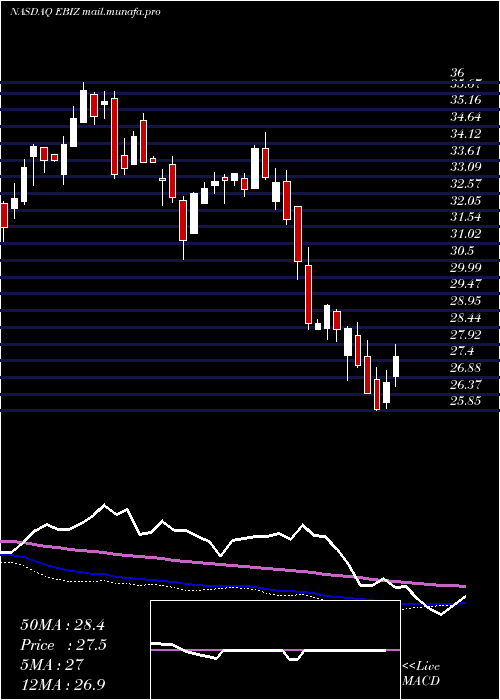Click the 36 price axis label
500x700 pixels.
click(x=458, y=73)
